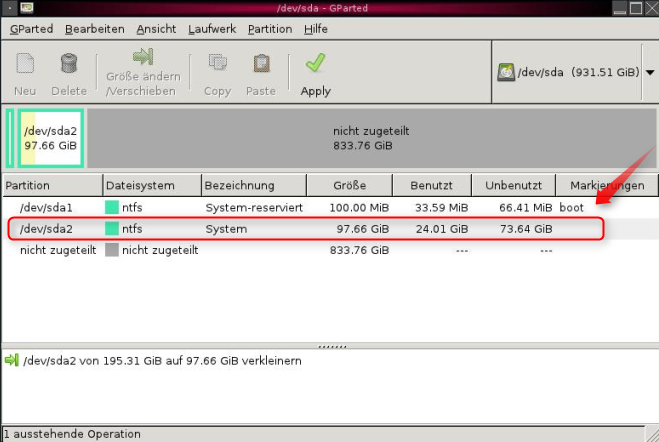Click the green ntfs color swatch of /dev/sda2

112,229
